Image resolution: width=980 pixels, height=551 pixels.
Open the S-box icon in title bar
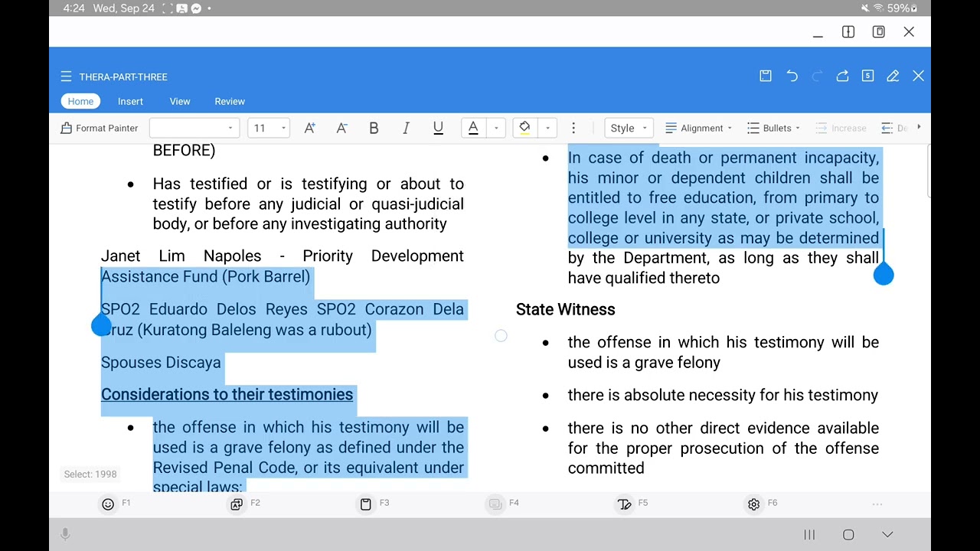(x=867, y=76)
